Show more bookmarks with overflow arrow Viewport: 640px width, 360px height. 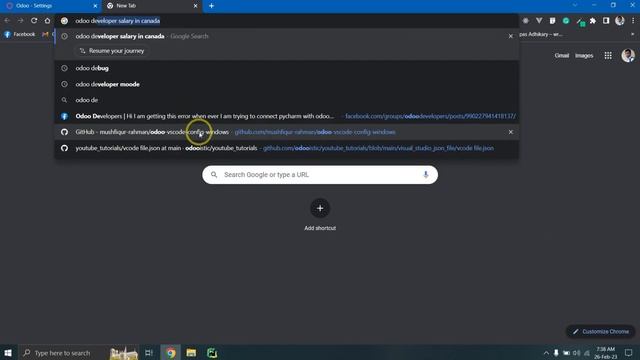[x=633, y=34]
